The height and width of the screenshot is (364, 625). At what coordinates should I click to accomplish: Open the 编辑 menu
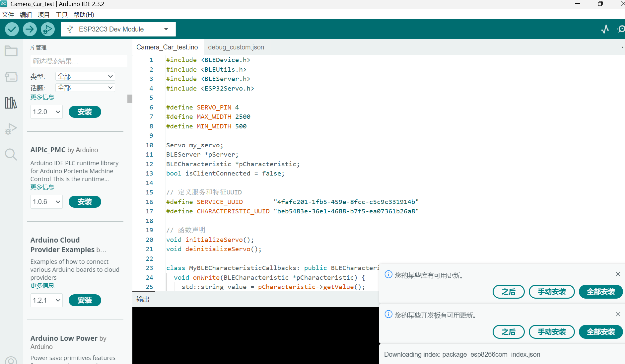tap(26, 15)
